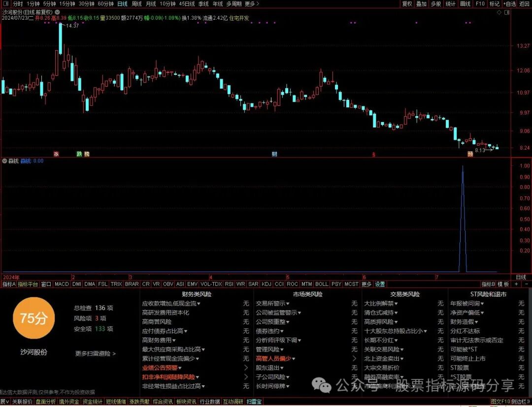Viewport: 532px width, 407px height.
Task: Zoom in with the plus button
Action: (516, 284)
